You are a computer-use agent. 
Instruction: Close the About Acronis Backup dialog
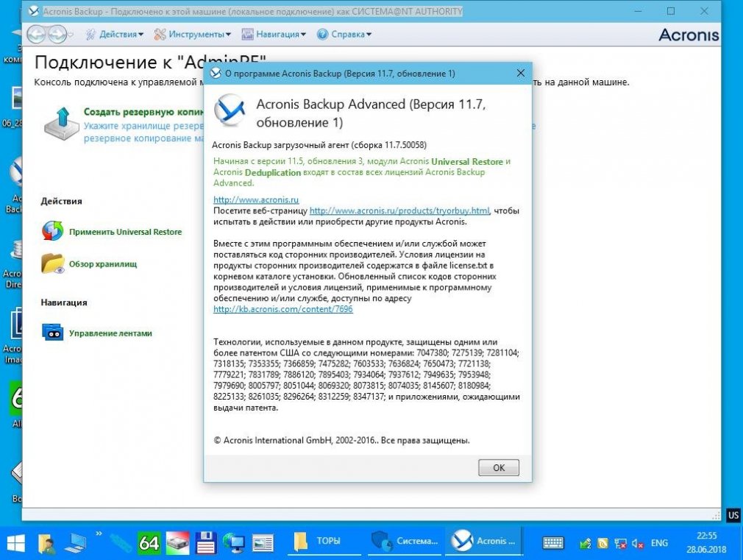(x=520, y=73)
